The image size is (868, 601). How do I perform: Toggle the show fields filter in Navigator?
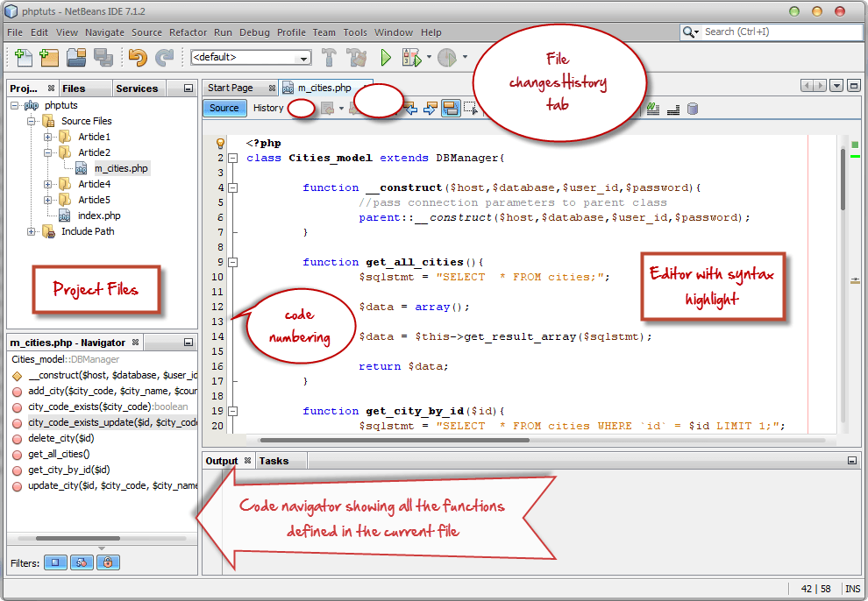[x=55, y=562]
